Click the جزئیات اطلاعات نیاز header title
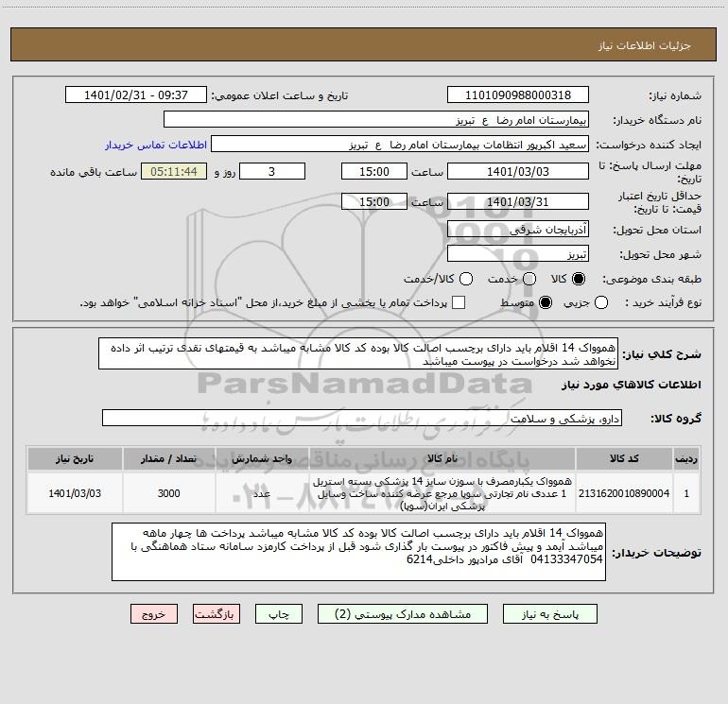The height and width of the screenshot is (704, 728). [645, 45]
